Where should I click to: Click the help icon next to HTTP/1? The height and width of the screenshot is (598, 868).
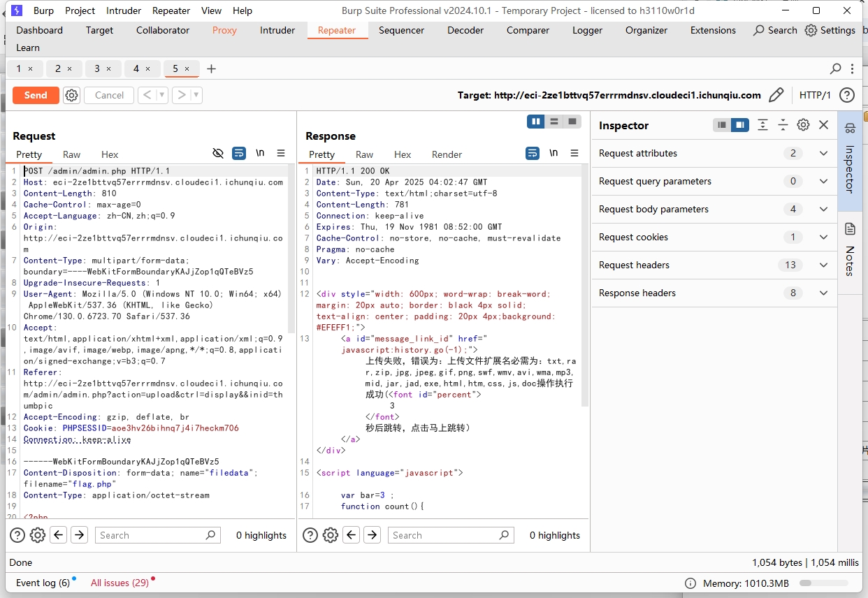[847, 95]
